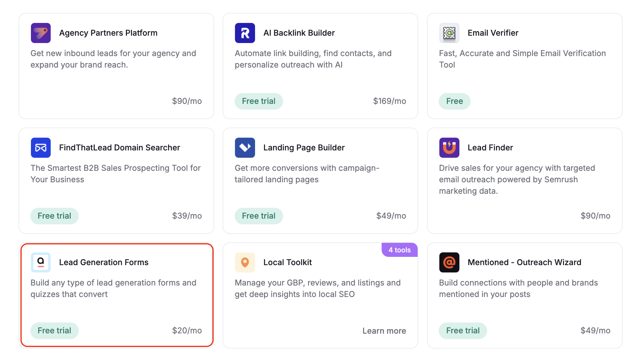Open the Agency Partners Platform app icon
The height and width of the screenshot is (355, 644).
[40, 33]
